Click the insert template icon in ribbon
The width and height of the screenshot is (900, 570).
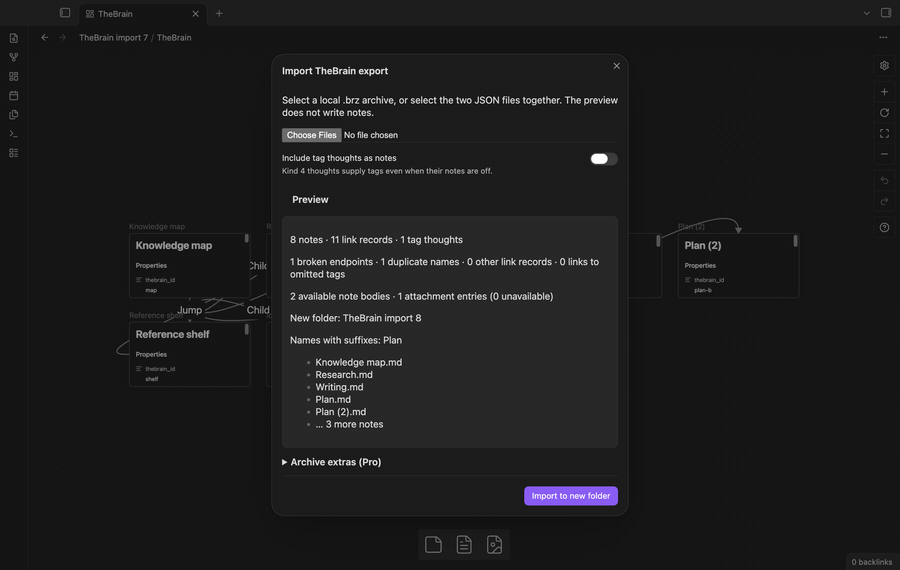[x=14, y=115]
